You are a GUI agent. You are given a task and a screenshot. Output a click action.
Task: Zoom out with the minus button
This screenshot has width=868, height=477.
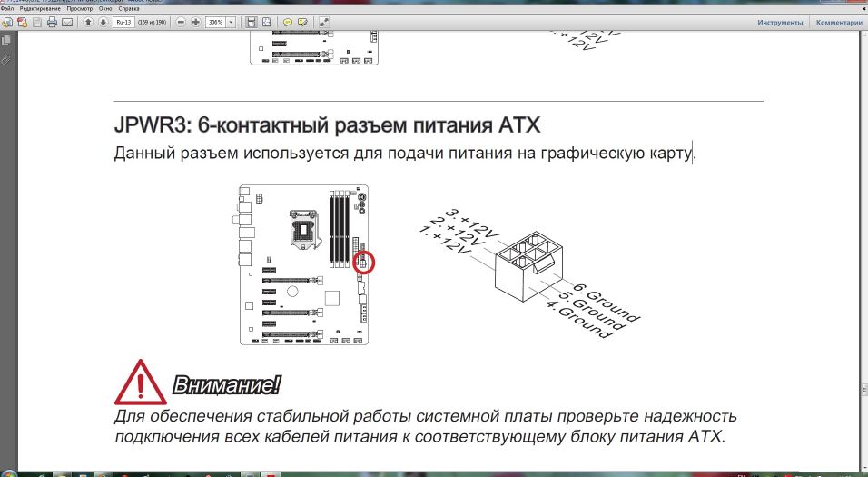182,21
